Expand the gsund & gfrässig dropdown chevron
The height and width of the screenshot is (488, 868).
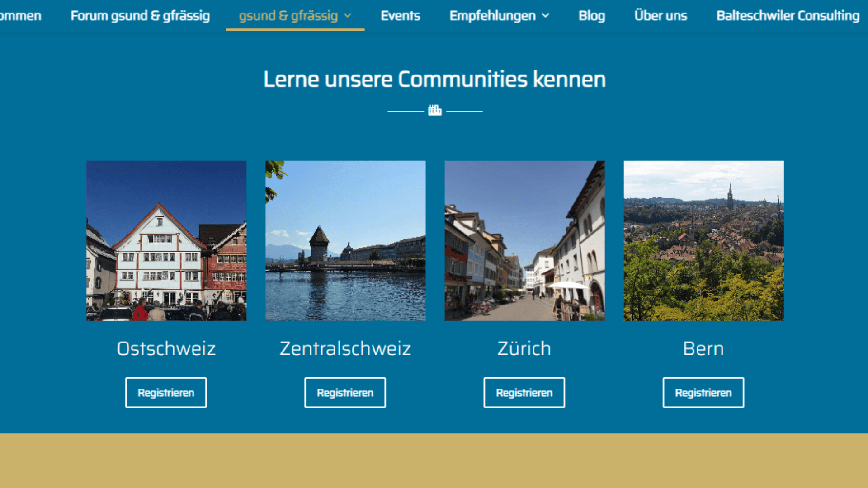click(348, 16)
